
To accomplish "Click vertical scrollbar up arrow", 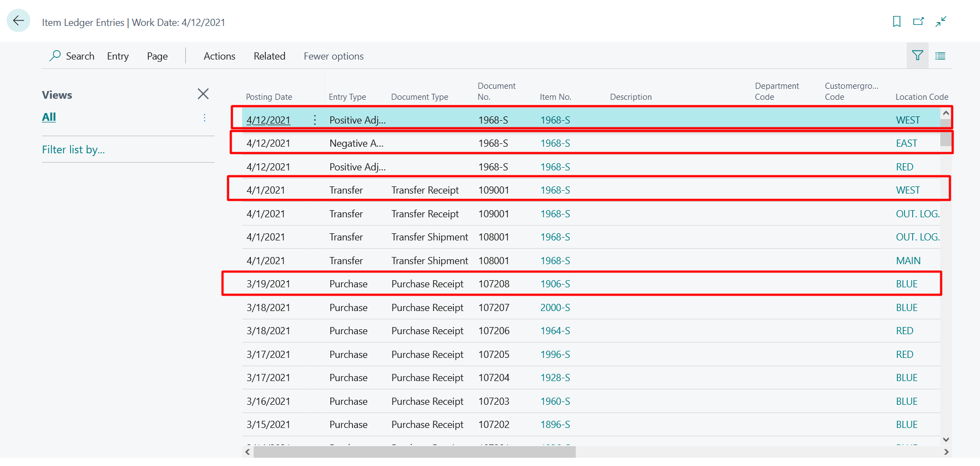I will 946,113.
